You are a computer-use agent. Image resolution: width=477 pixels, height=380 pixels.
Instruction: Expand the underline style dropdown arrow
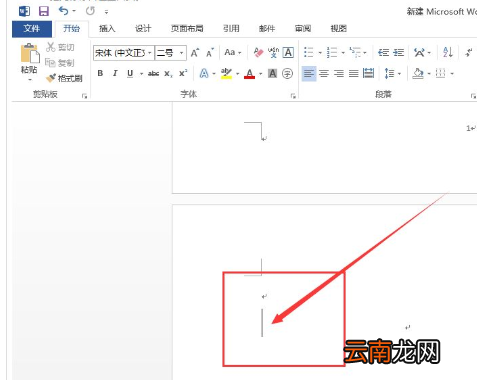(141, 74)
